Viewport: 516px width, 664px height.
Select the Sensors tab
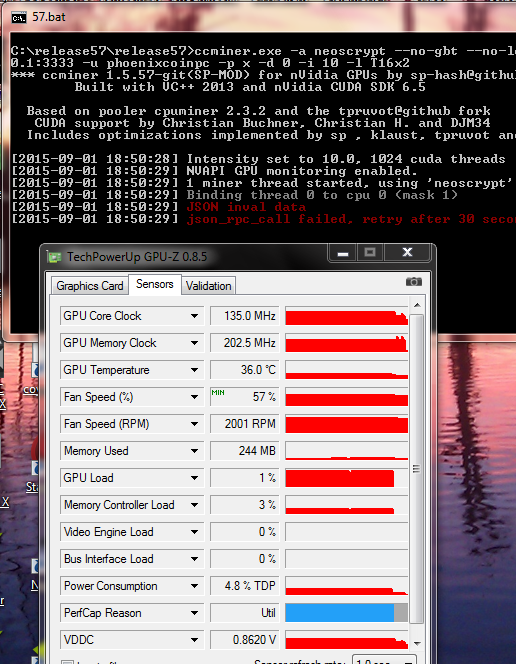click(x=155, y=284)
